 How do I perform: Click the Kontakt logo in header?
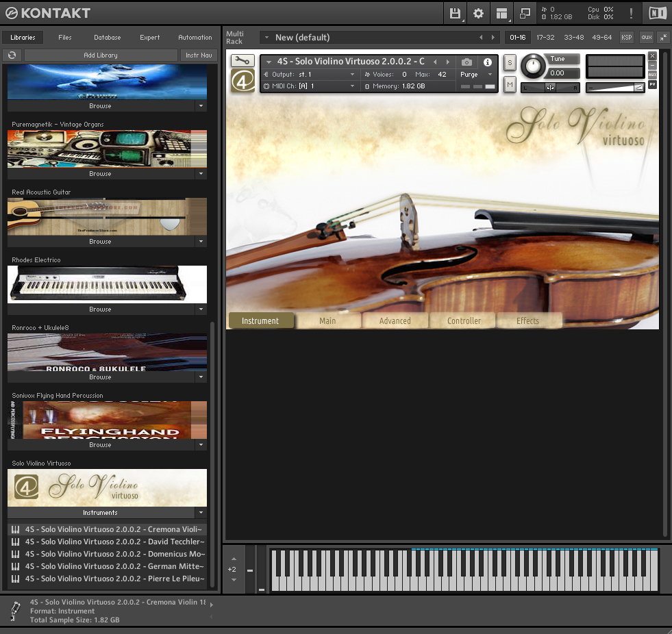tap(48, 13)
